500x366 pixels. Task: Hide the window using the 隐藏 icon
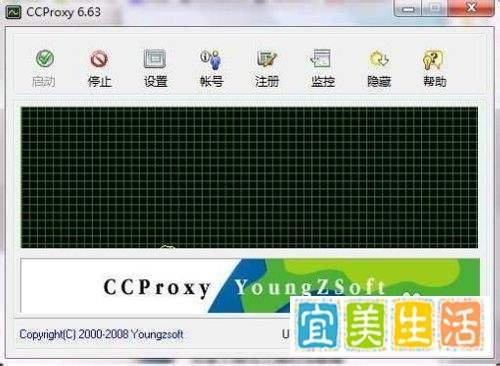coord(379,59)
